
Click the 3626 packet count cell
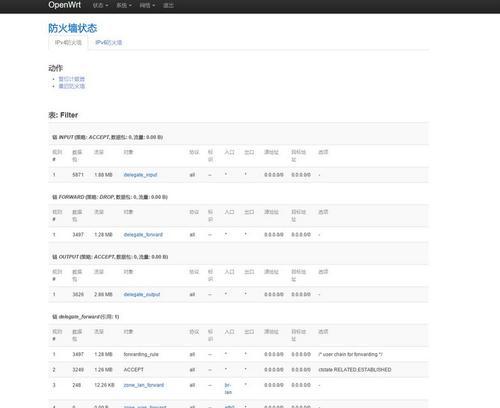(78, 294)
